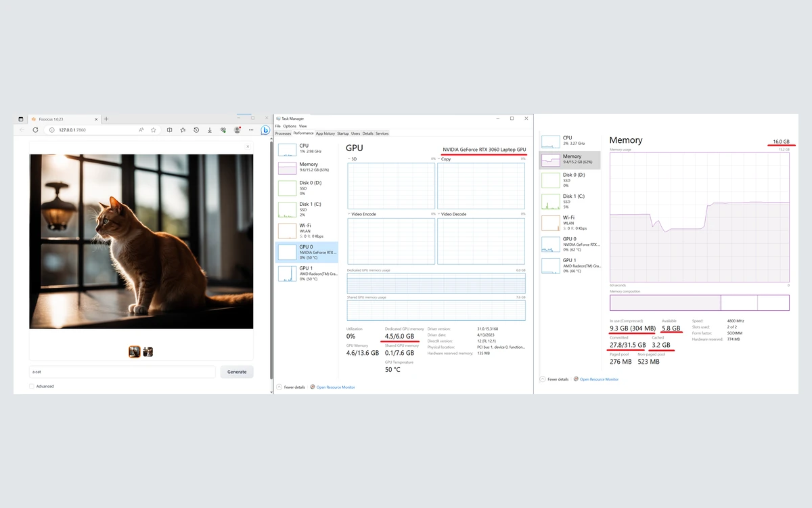The width and height of the screenshot is (812, 508).
Task: Click the Performance tab
Action: click(303, 133)
